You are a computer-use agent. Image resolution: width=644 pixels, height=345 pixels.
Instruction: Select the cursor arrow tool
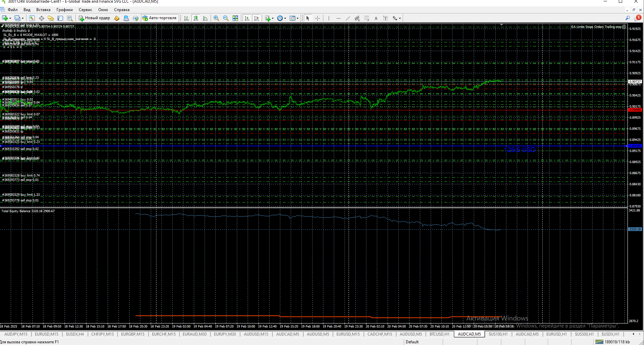[308, 18]
